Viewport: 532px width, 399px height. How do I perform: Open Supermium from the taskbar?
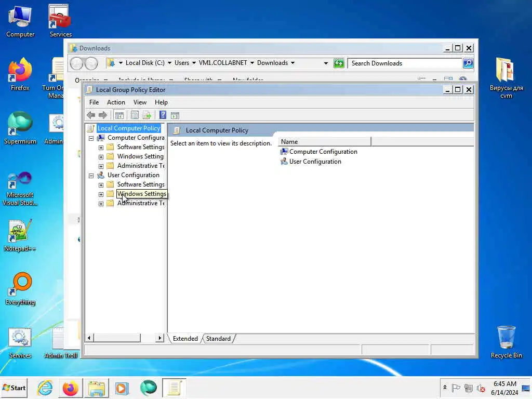[148, 388]
